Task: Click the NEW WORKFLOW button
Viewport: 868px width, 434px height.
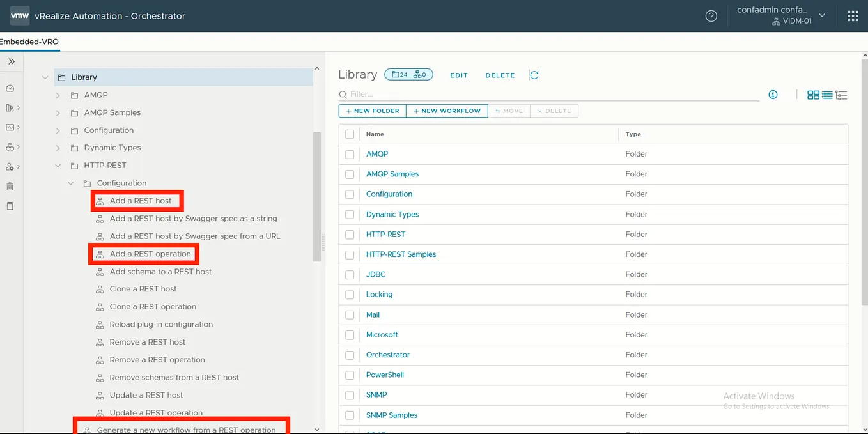Action: 447,111
